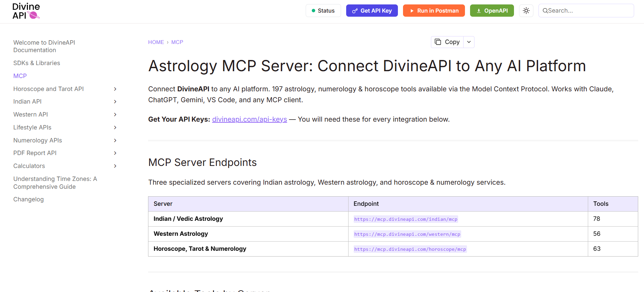Expand the Numerology APIs chevron
644x292 pixels.
115,140
